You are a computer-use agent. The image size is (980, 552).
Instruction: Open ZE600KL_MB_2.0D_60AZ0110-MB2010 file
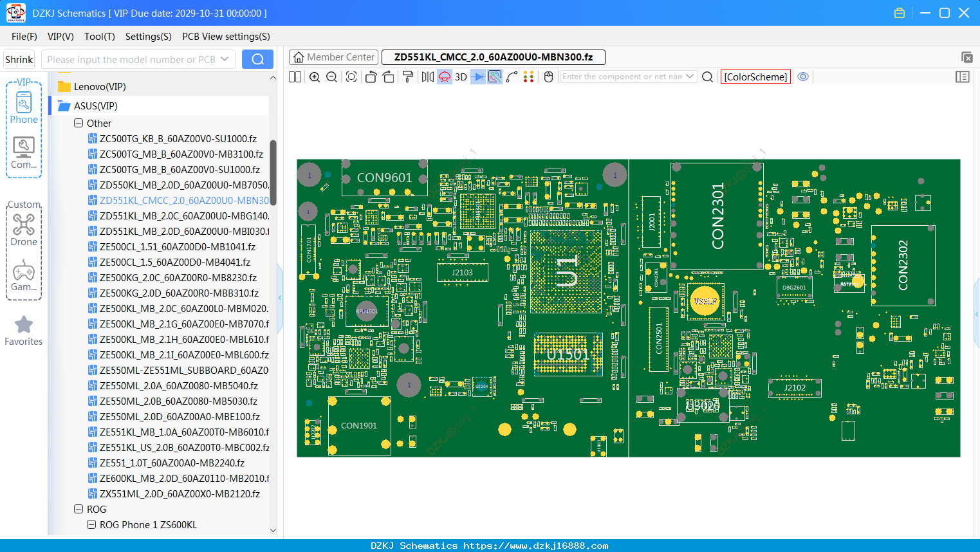coord(178,478)
